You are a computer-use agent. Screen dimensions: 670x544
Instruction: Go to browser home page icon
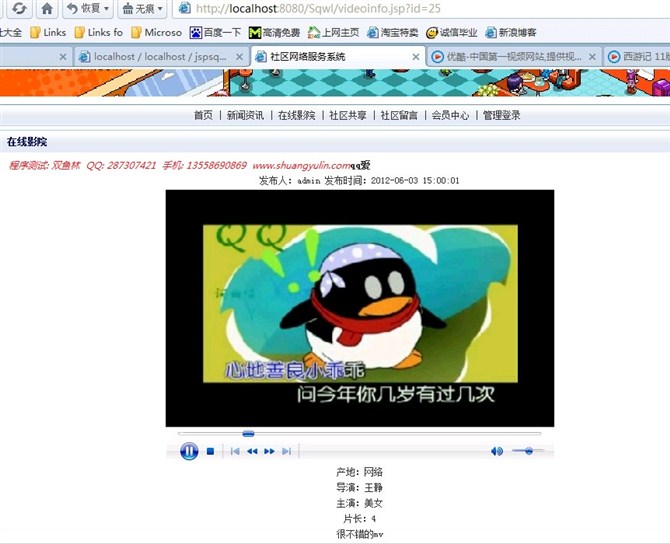click(47, 8)
